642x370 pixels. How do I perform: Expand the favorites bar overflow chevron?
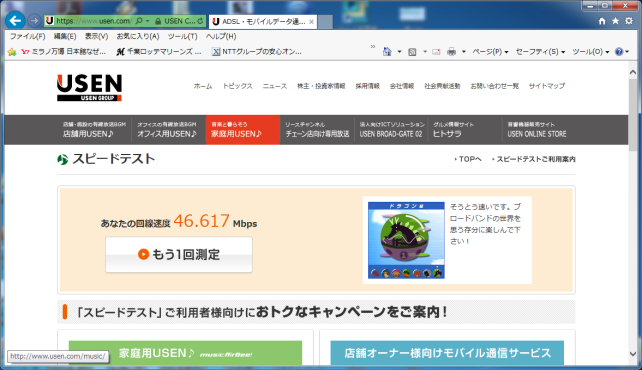click(x=373, y=47)
